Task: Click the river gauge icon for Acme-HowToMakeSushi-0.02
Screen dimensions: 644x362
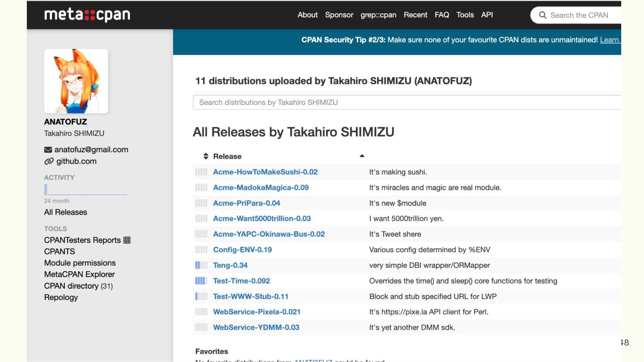Action: [x=201, y=172]
